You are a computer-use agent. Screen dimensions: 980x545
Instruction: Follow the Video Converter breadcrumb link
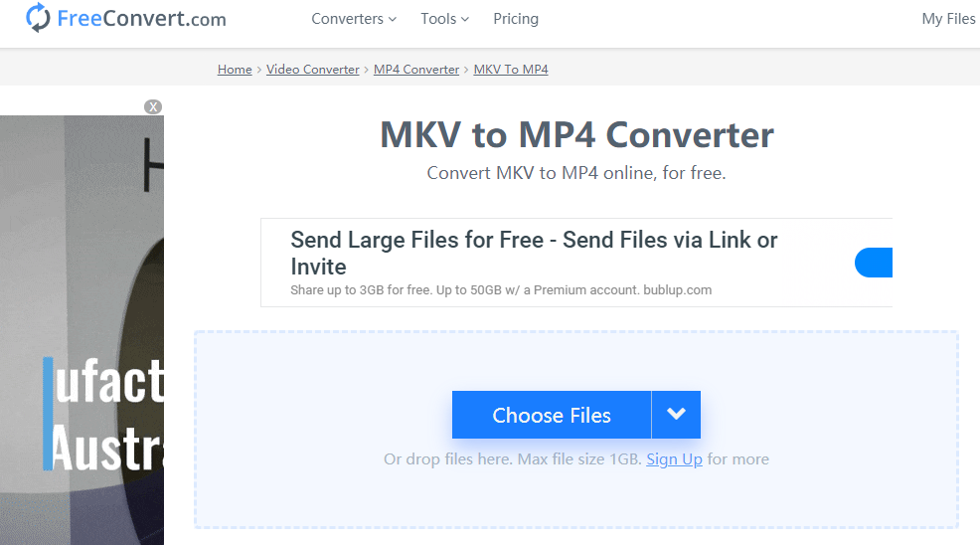tap(313, 70)
